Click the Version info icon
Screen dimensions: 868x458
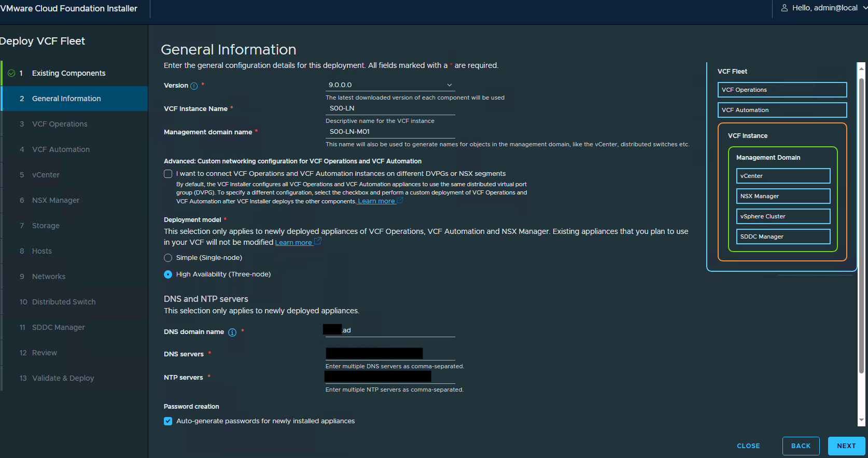coord(194,86)
